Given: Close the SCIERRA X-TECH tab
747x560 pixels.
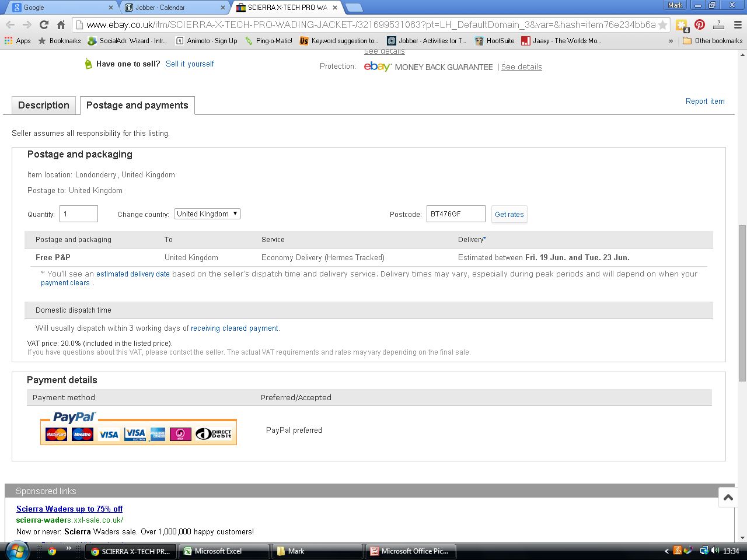Looking at the screenshot, I should 334,8.
